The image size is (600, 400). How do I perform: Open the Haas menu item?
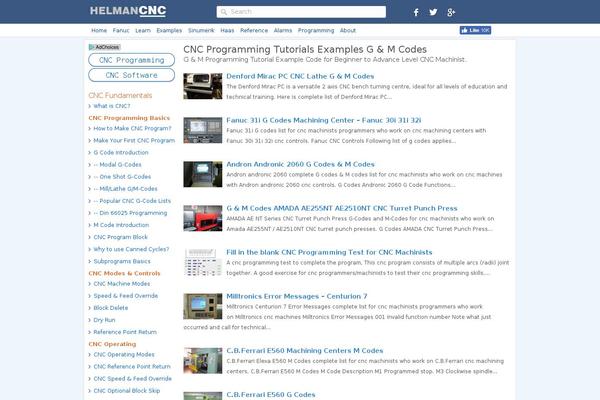(227, 30)
